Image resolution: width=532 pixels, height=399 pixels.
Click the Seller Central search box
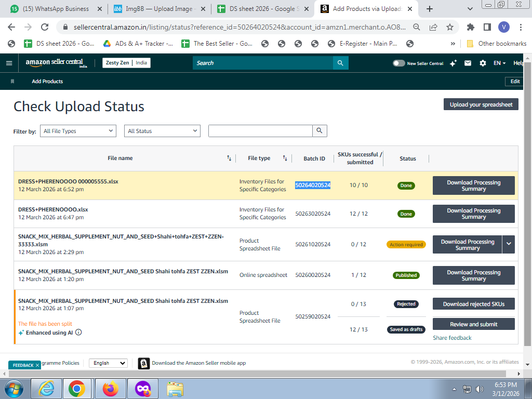(x=263, y=63)
